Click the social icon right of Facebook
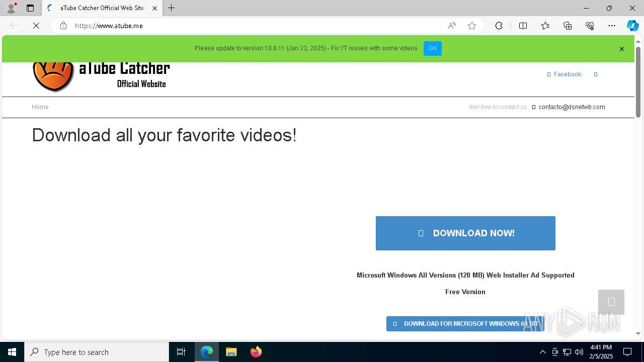This screenshot has height=362, width=644. (x=596, y=74)
